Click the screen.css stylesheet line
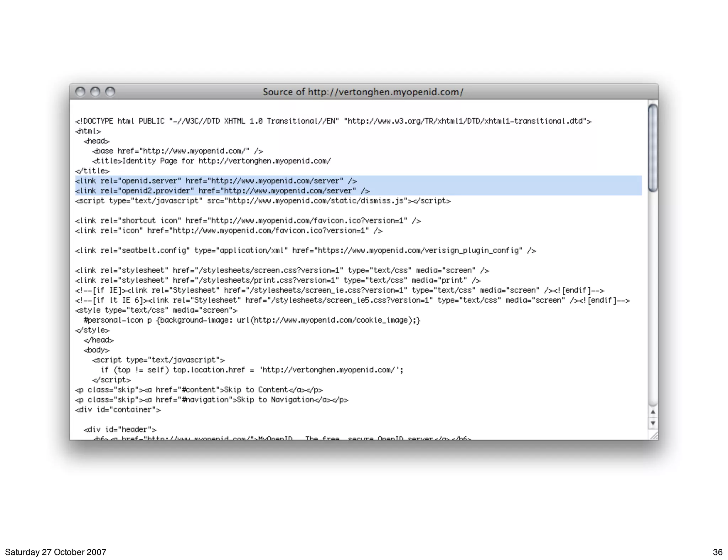Viewport: 728px width, 560px height. coord(282,270)
